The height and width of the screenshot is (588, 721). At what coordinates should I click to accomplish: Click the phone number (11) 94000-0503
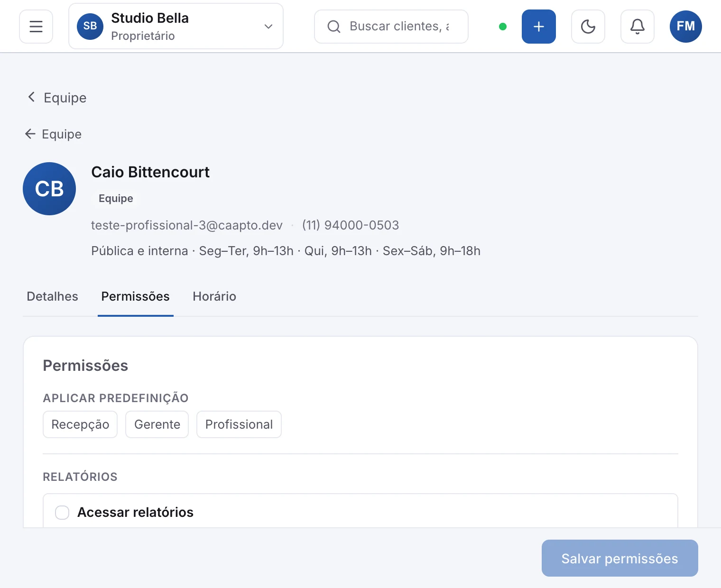(x=351, y=225)
